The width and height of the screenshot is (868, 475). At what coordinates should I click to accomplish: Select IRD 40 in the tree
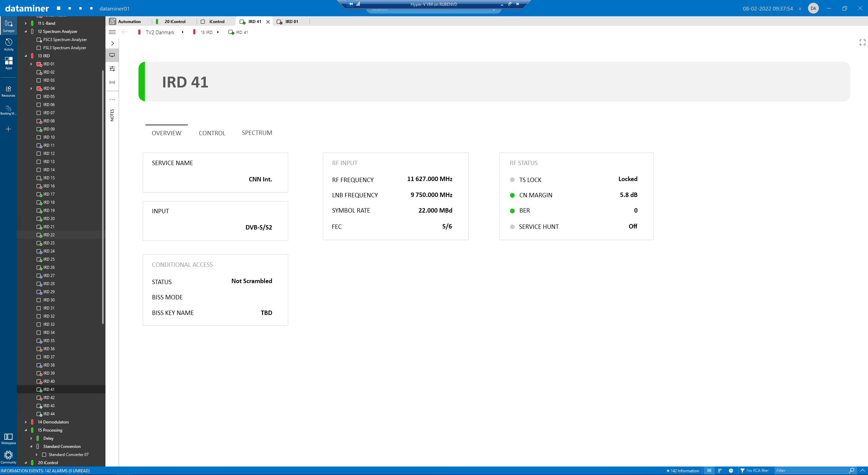[x=49, y=381]
